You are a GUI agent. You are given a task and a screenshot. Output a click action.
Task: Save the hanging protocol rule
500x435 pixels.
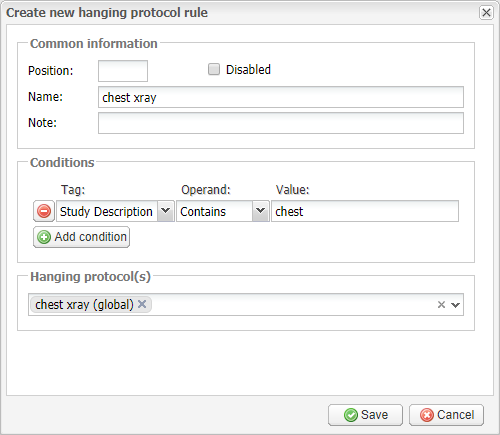[365, 415]
